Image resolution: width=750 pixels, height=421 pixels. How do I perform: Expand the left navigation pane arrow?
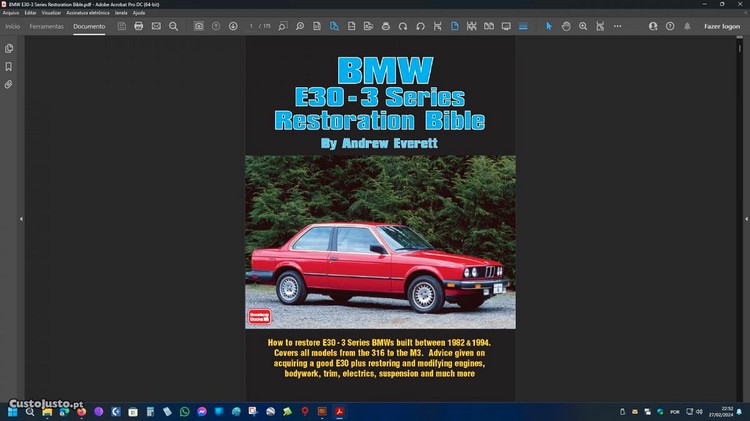pos(21,219)
